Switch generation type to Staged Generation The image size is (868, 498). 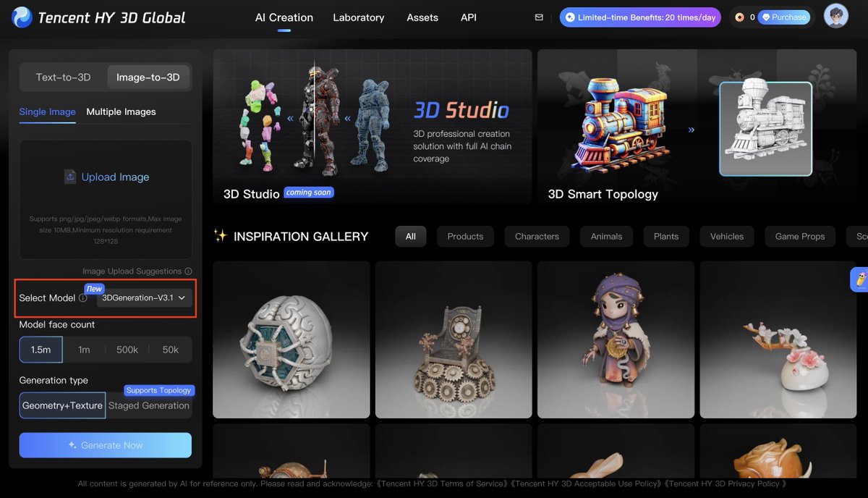(149, 405)
